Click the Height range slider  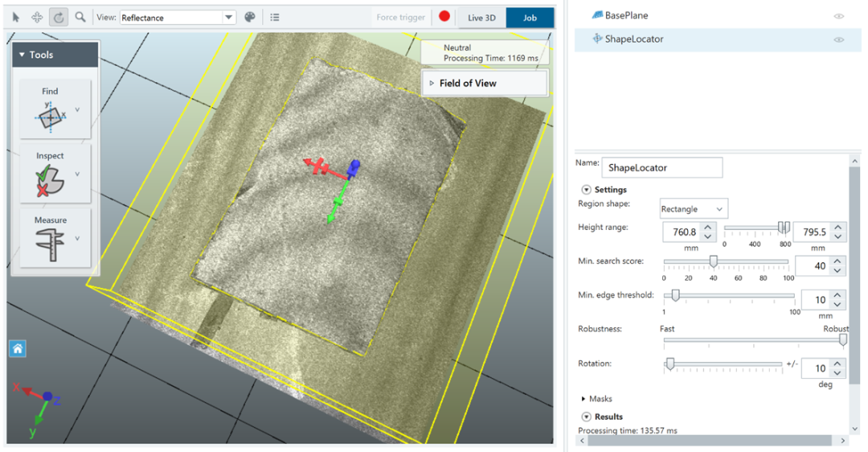click(756, 228)
